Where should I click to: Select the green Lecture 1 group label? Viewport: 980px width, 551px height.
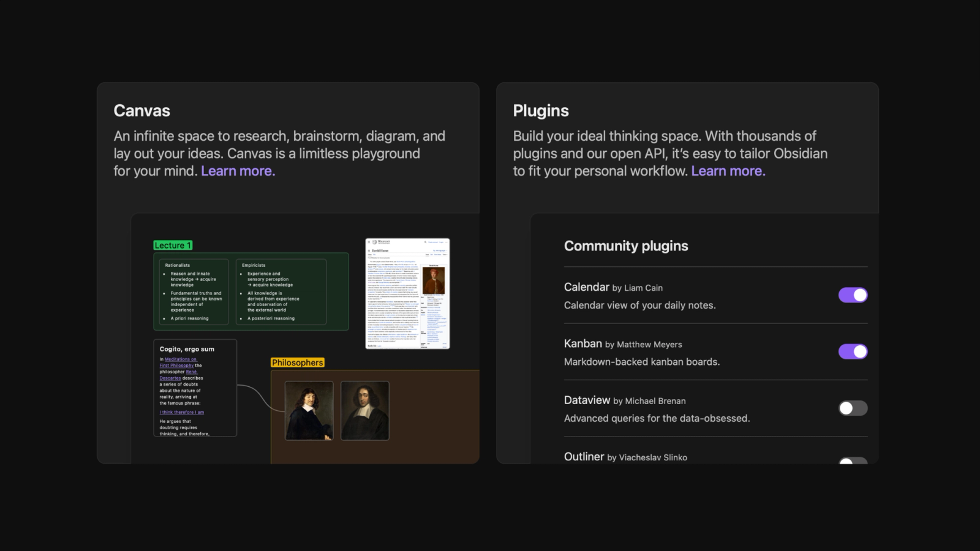(173, 245)
